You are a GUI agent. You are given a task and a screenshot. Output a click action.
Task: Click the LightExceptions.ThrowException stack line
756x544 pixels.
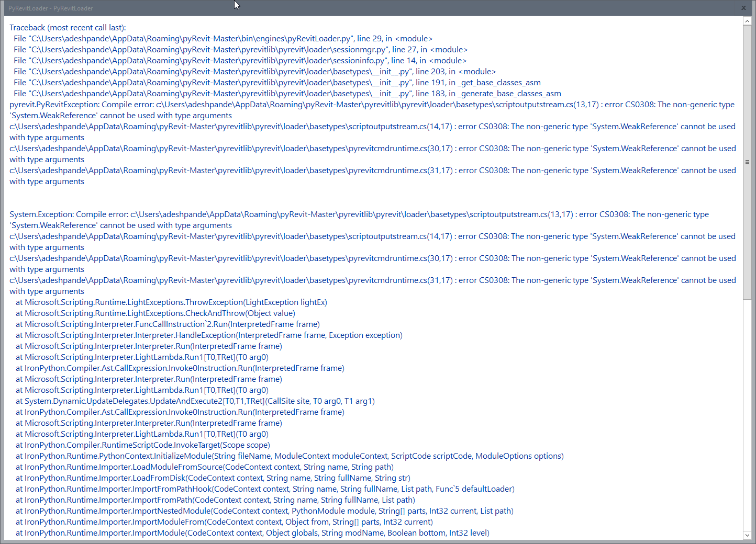pos(171,302)
